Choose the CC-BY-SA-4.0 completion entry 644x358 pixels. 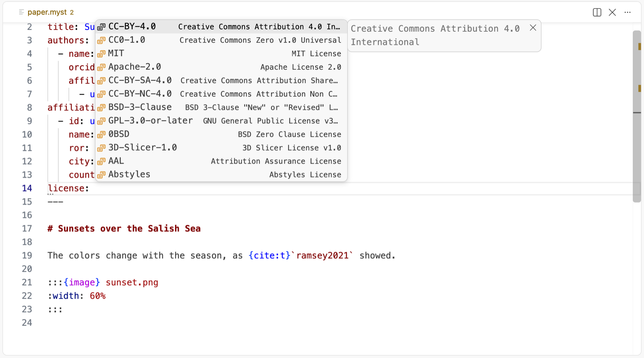(x=221, y=80)
